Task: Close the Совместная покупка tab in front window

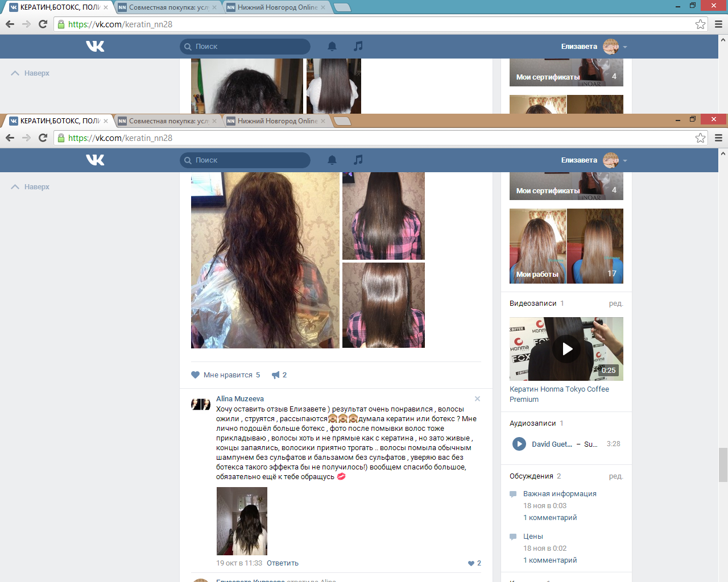Action: (214, 121)
